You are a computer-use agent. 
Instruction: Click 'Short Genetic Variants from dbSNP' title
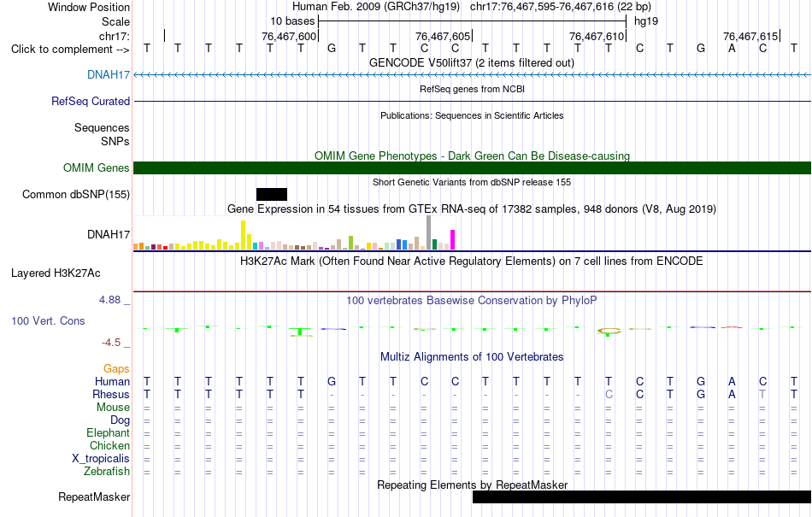pyautogui.click(x=472, y=182)
